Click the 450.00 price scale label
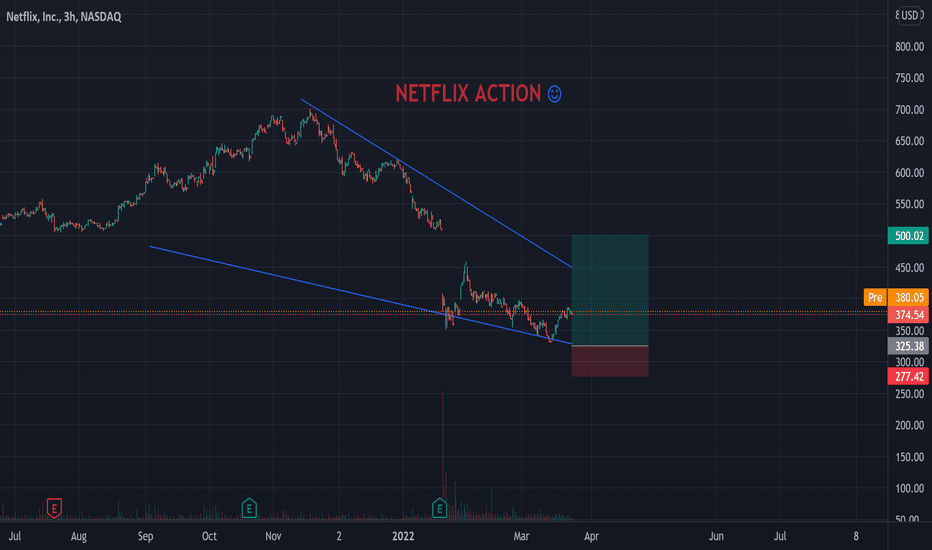This screenshot has height=550, width=932. [909, 268]
